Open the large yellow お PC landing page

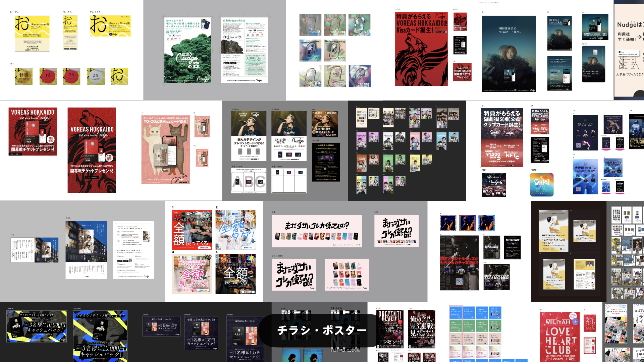(x=32, y=34)
